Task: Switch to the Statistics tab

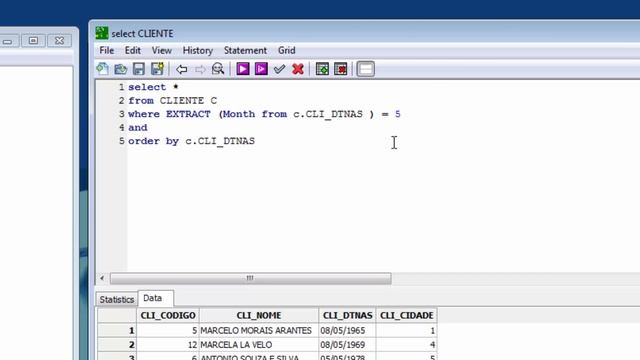Action: tap(117, 299)
